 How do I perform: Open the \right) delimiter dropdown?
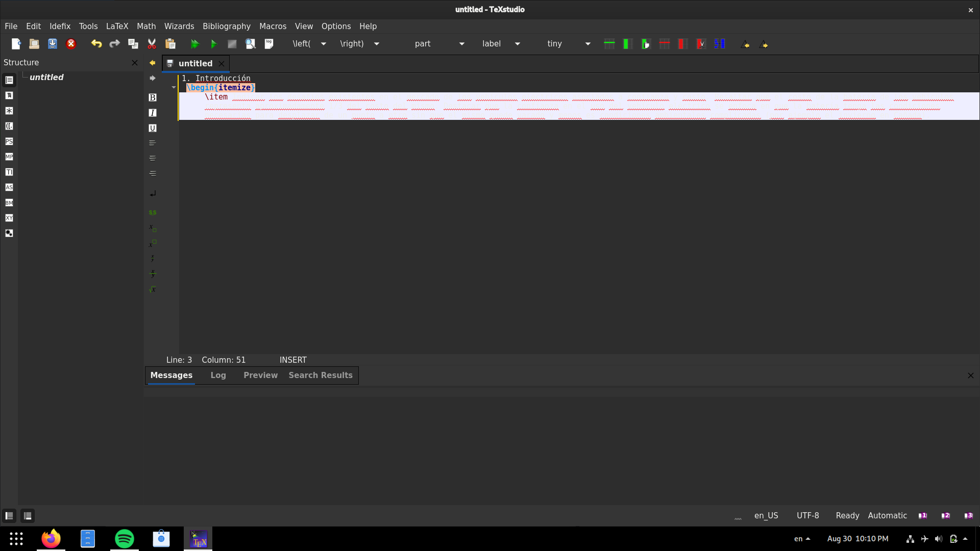(376, 44)
